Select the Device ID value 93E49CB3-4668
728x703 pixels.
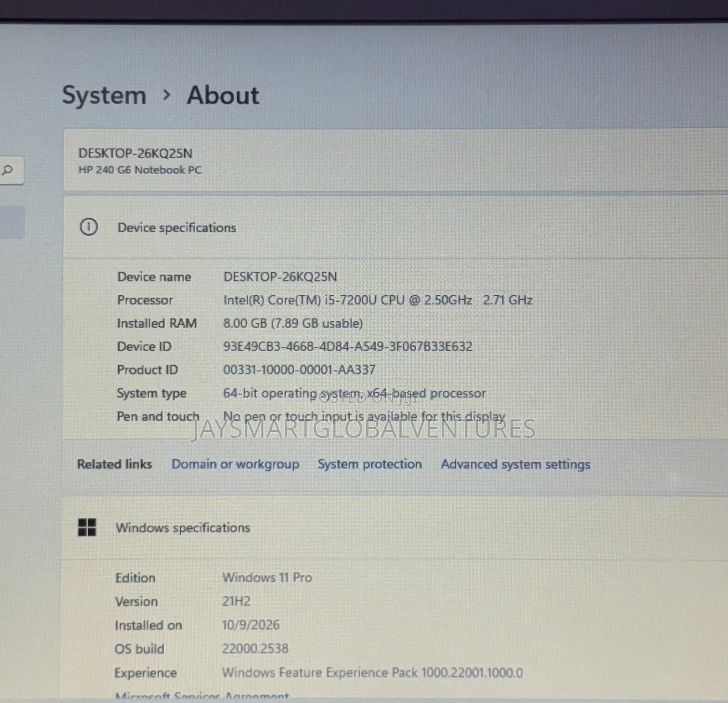(x=348, y=346)
